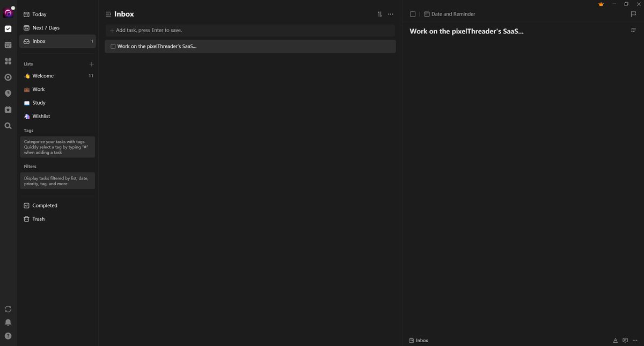Set priority with the flag icon
Image resolution: width=644 pixels, height=346 pixels.
634,14
